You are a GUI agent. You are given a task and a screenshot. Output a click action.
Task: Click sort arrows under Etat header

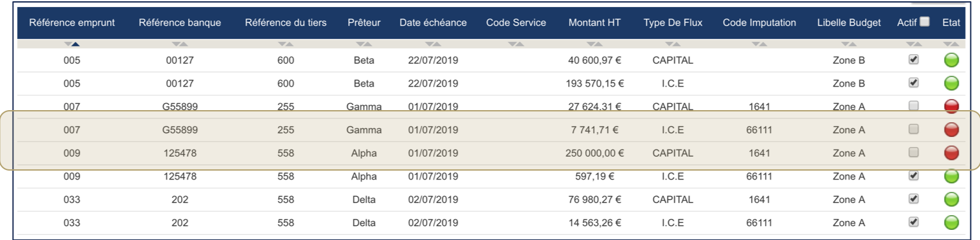(951, 44)
